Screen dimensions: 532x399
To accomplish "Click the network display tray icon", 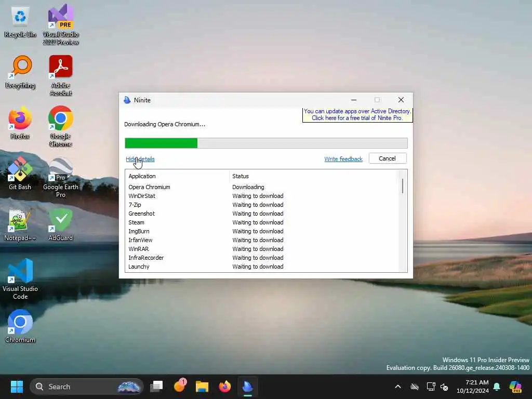I will click(x=431, y=387).
